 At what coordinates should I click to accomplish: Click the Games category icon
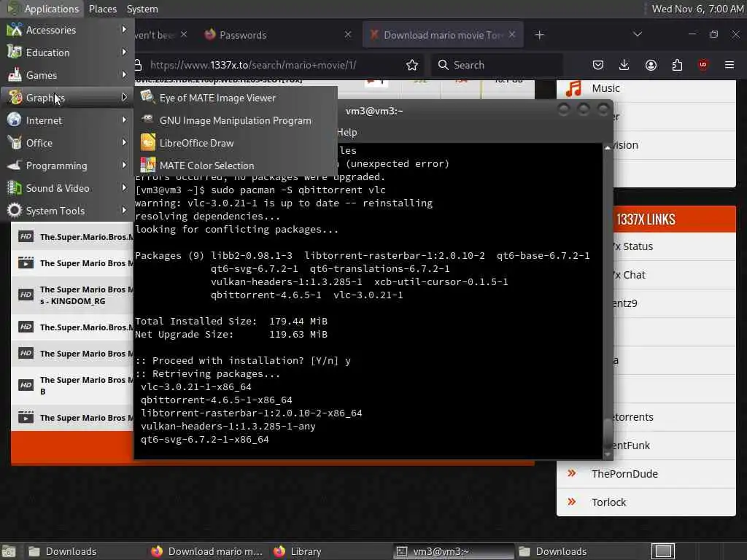point(15,75)
